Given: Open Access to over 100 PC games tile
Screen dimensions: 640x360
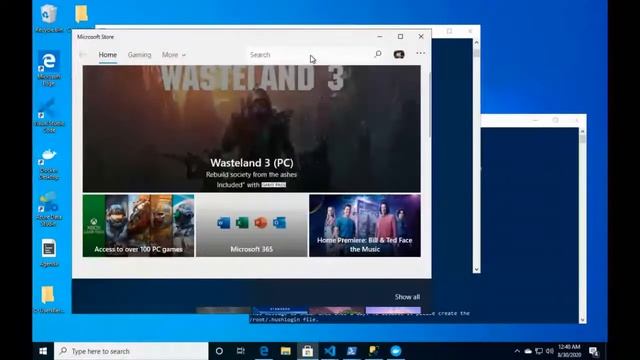Looking at the screenshot, I should pos(138,225).
